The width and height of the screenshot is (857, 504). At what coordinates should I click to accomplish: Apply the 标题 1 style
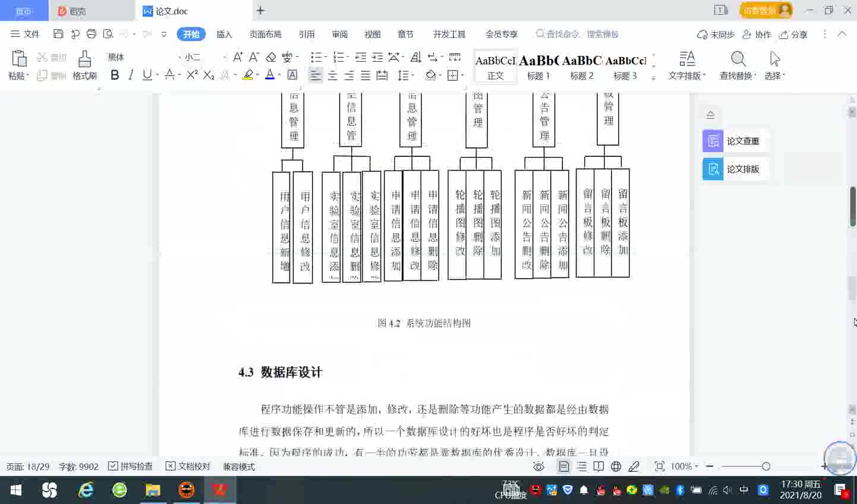538,67
